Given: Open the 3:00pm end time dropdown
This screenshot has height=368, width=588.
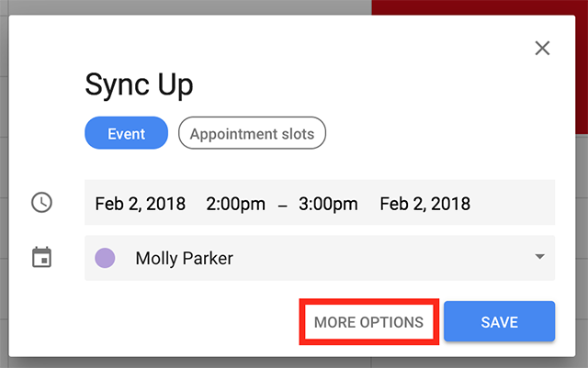Looking at the screenshot, I should (x=328, y=203).
